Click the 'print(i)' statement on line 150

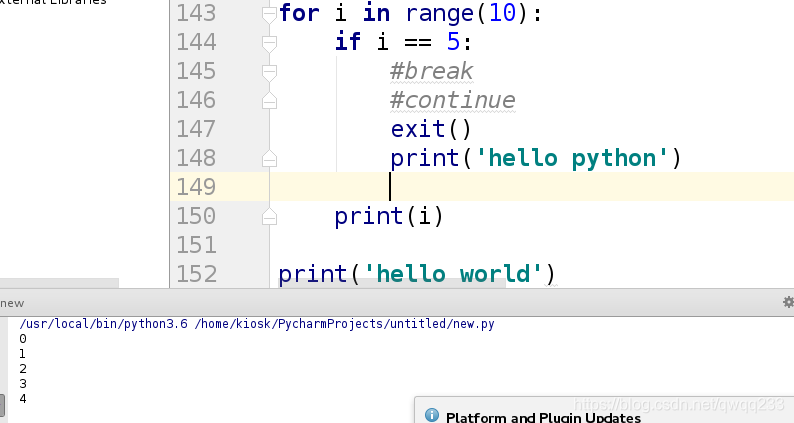(389, 216)
